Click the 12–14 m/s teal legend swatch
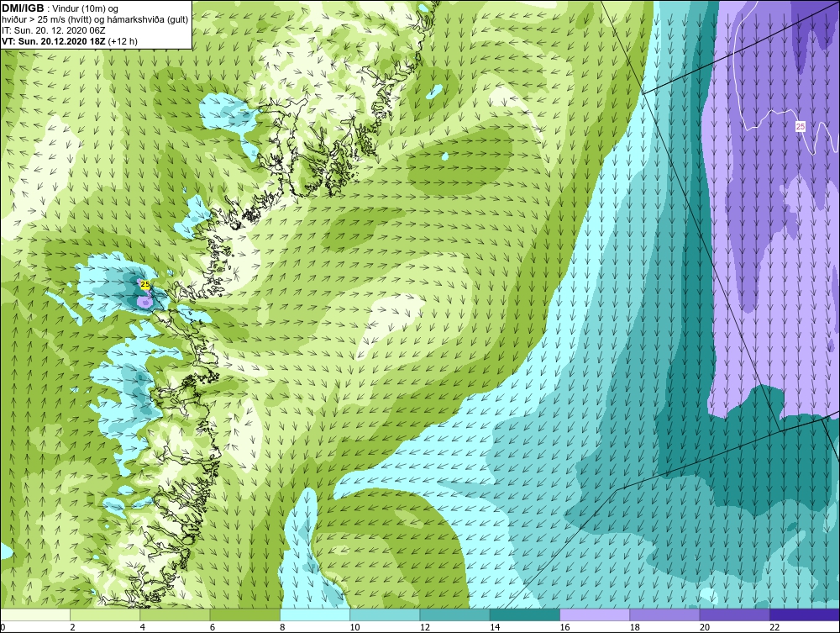Viewport: 840px width, 633px height. click(x=454, y=615)
